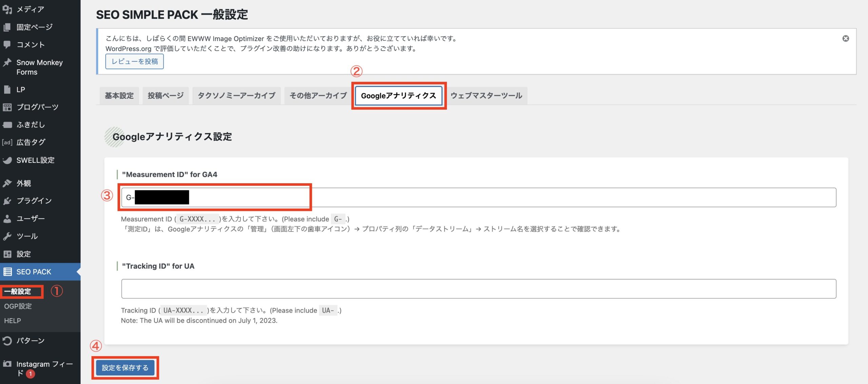Switch to the その他アーカイブ tab

pos(318,96)
